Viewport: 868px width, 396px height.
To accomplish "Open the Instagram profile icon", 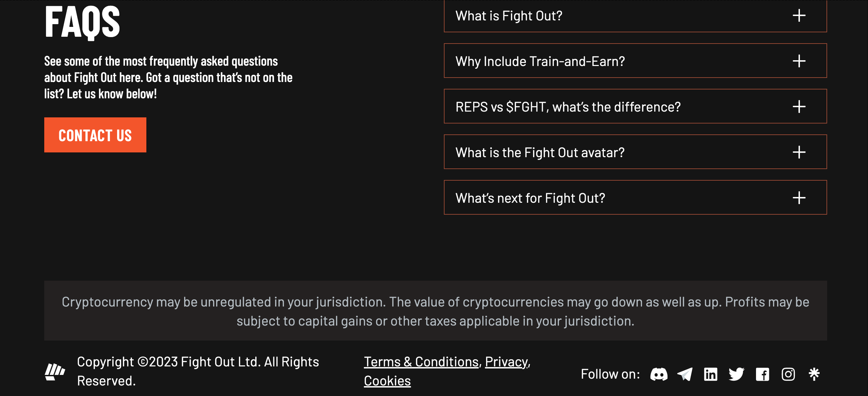I will (x=788, y=374).
